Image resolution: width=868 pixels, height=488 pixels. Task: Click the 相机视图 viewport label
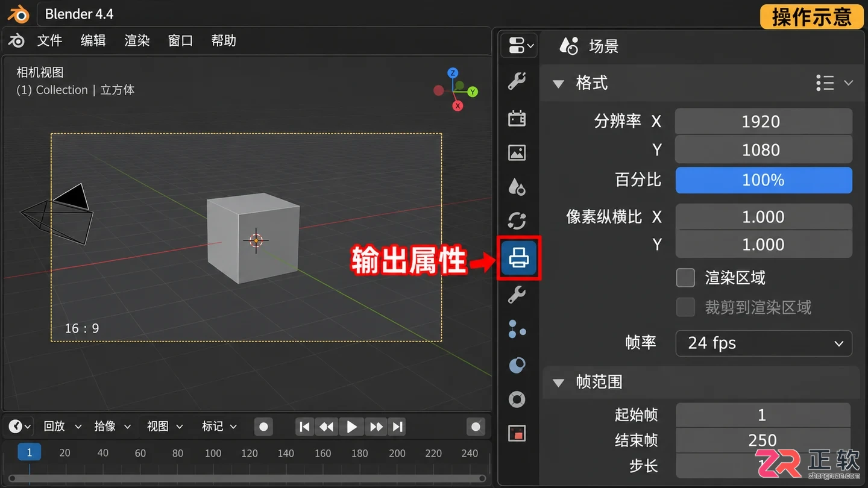click(x=40, y=72)
